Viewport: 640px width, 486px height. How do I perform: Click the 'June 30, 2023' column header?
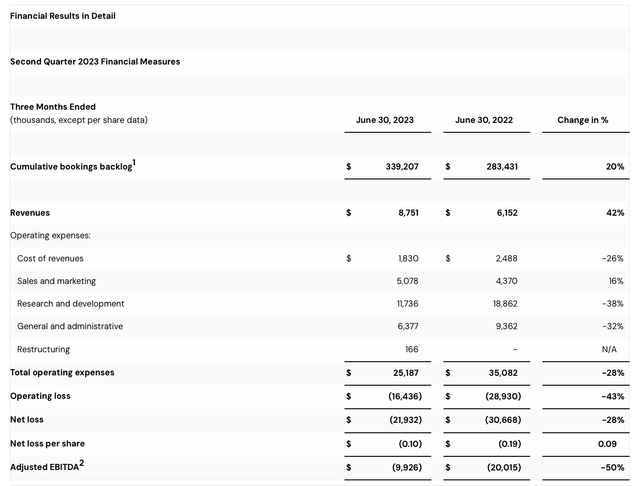(x=384, y=120)
